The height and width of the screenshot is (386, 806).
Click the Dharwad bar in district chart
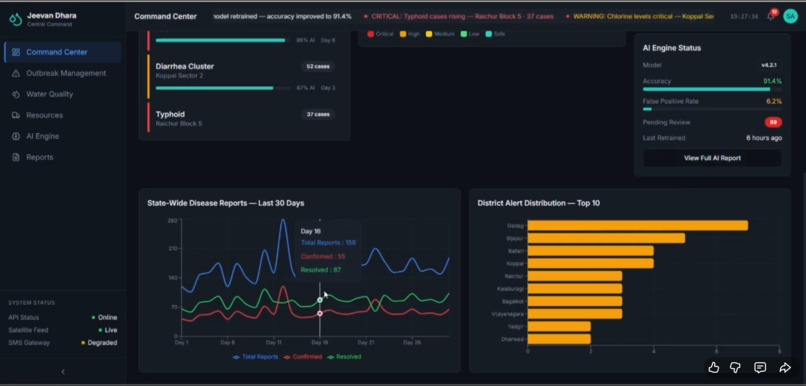click(559, 339)
